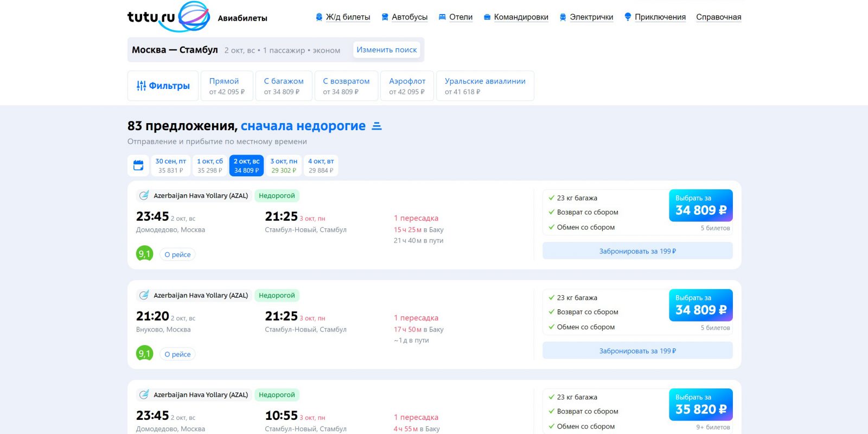Open the Справочная link

point(718,17)
